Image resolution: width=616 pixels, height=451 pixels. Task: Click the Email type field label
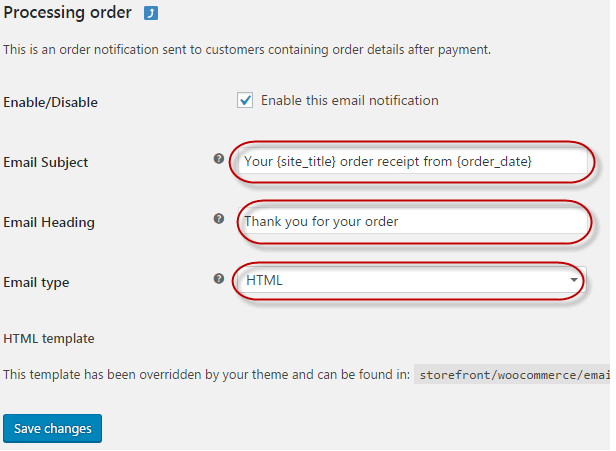(x=36, y=282)
